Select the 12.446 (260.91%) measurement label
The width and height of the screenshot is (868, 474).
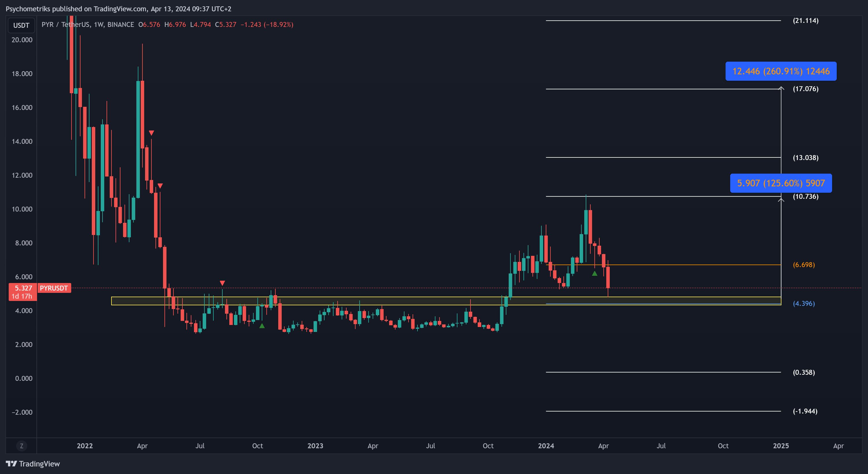[x=781, y=71]
